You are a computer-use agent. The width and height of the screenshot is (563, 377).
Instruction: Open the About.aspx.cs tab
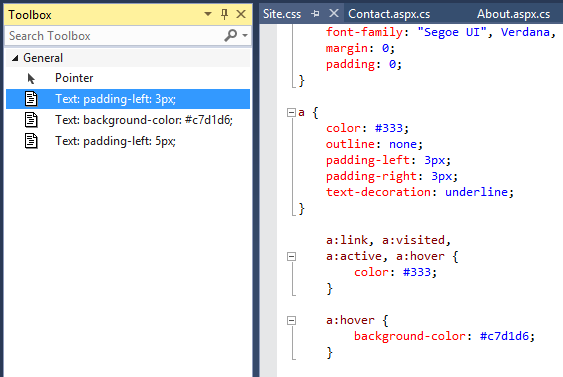pos(513,14)
